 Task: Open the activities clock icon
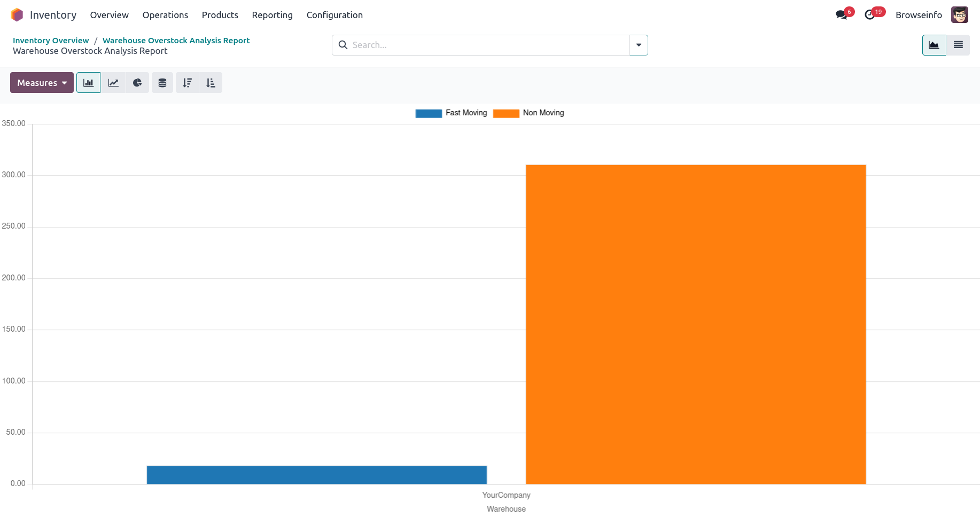(870, 15)
